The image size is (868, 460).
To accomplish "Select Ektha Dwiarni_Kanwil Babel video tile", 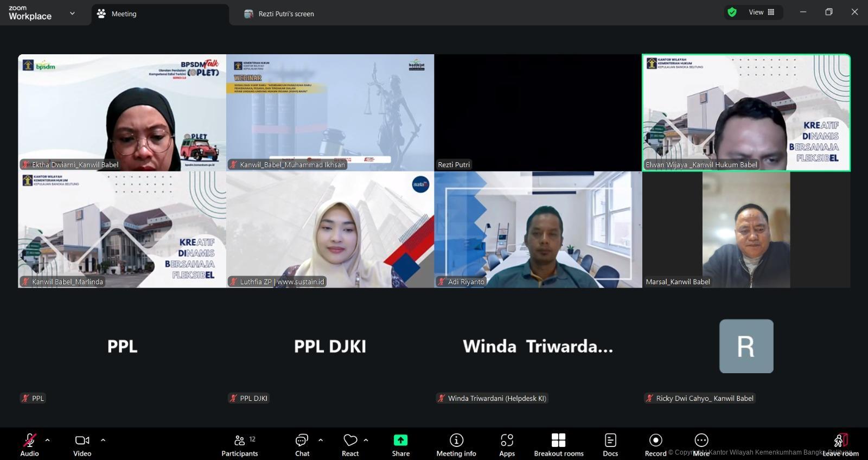I will pos(122,112).
